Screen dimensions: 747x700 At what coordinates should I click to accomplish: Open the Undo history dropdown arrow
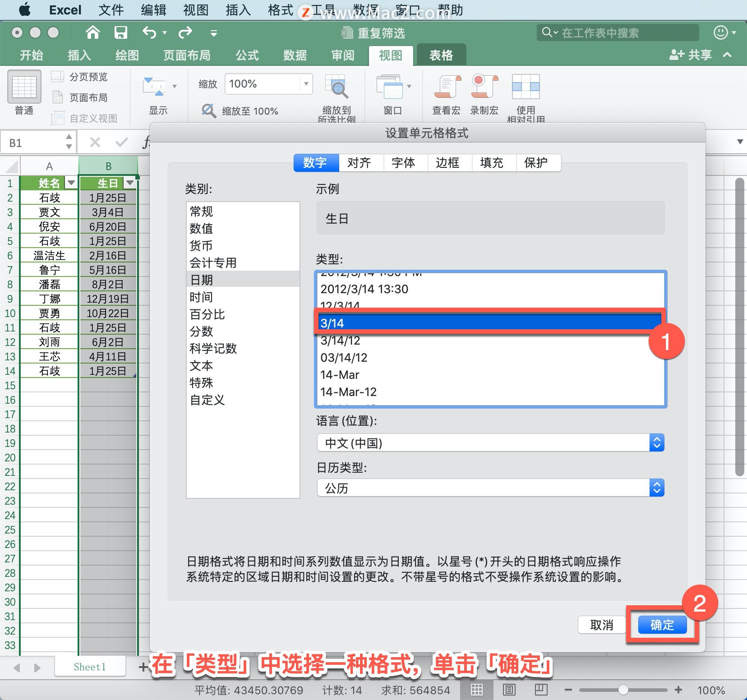click(165, 33)
